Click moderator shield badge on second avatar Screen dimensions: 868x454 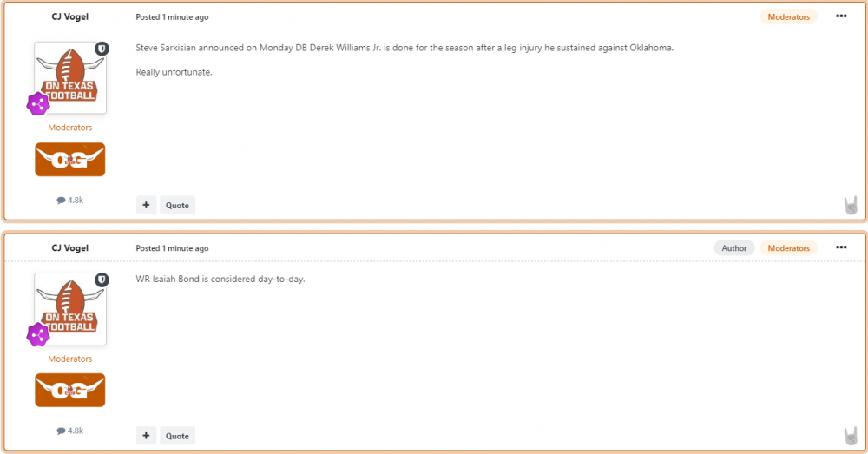click(x=102, y=280)
